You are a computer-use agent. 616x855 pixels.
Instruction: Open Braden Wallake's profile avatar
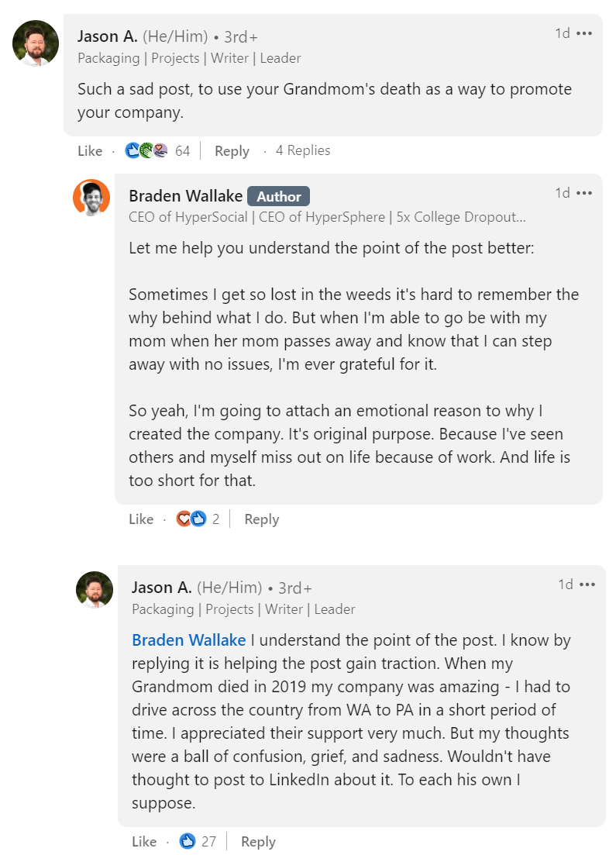point(91,198)
